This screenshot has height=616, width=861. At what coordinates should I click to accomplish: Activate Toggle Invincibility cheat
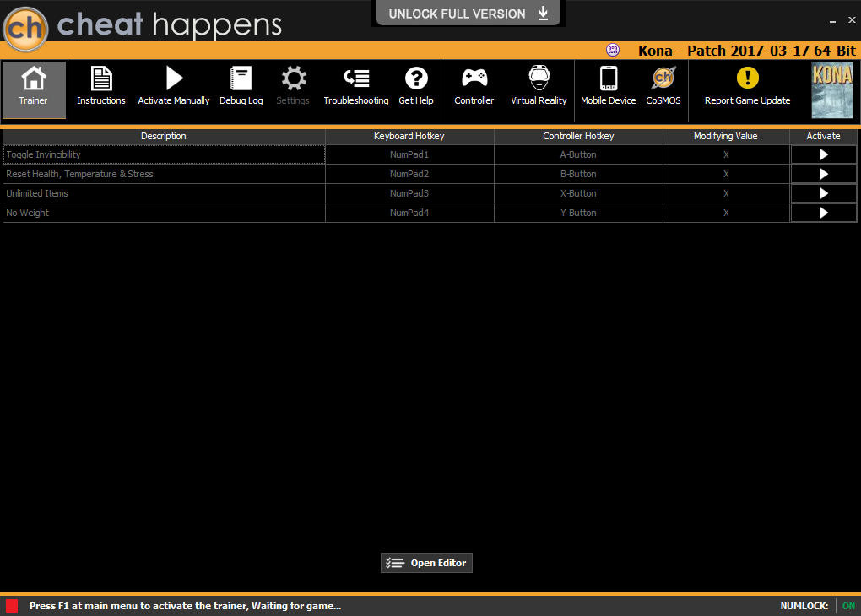[x=824, y=154]
